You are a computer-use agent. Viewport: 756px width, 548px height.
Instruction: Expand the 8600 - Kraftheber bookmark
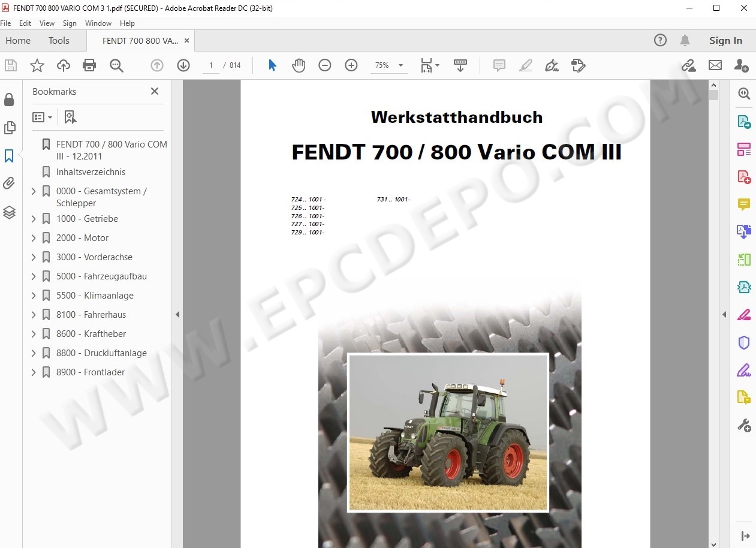pyautogui.click(x=34, y=334)
